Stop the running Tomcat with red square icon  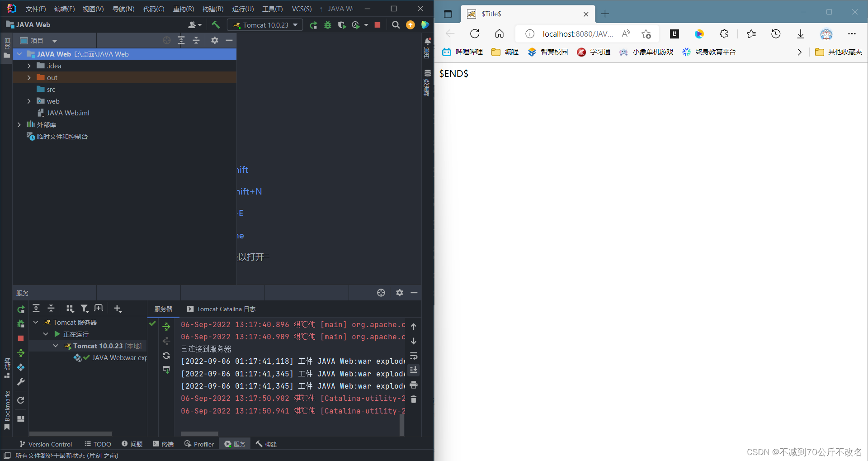[377, 25]
